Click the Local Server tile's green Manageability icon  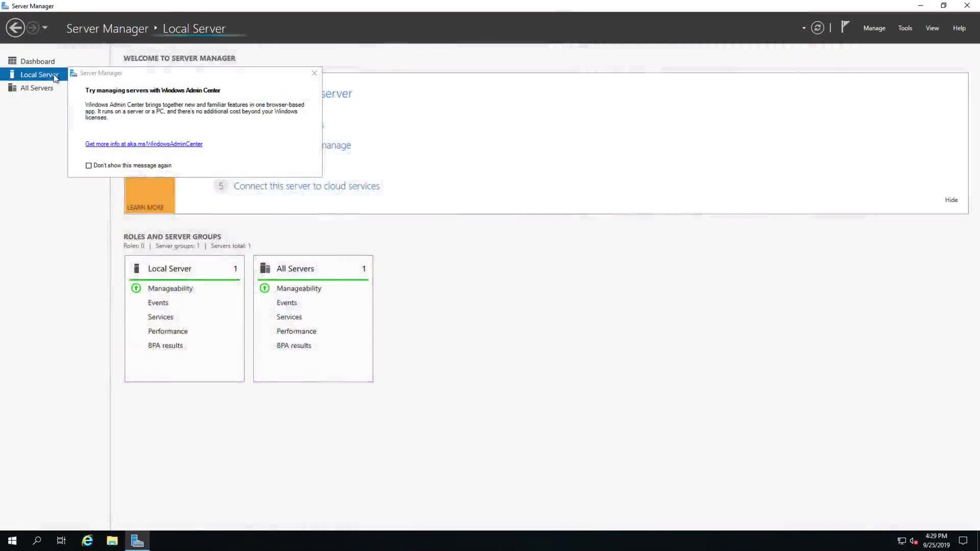pos(136,288)
